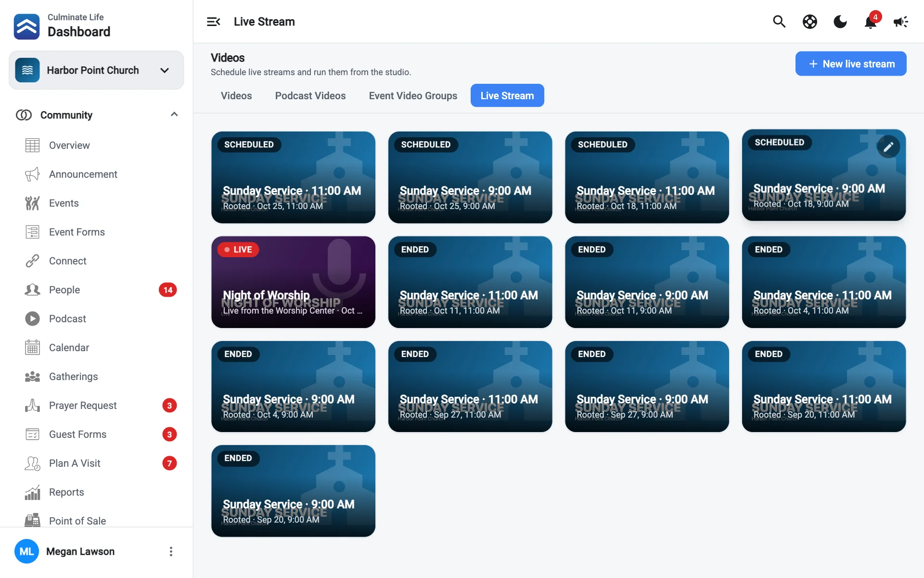Viewport: 924px width, 578px height.
Task: Open ended stream Sep 20, 9:00 AM
Action: [x=293, y=491]
